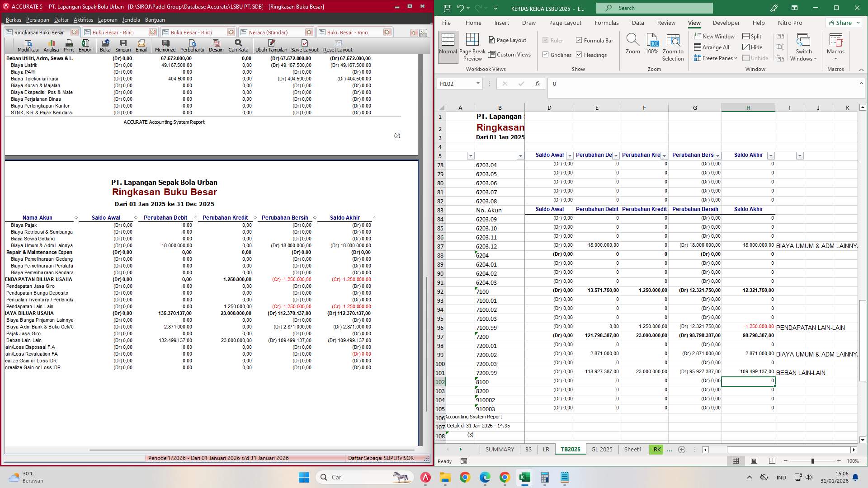Image resolution: width=868 pixels, height=488 pixels.
Task: Disable the Formula Bar checkbox
Action: (x=579, y=40)
